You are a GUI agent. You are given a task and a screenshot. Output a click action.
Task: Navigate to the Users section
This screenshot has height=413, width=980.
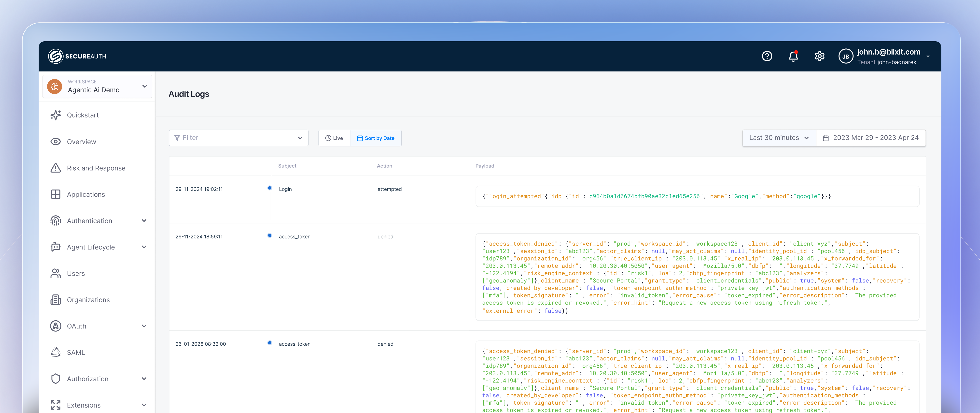pos(76,273)
